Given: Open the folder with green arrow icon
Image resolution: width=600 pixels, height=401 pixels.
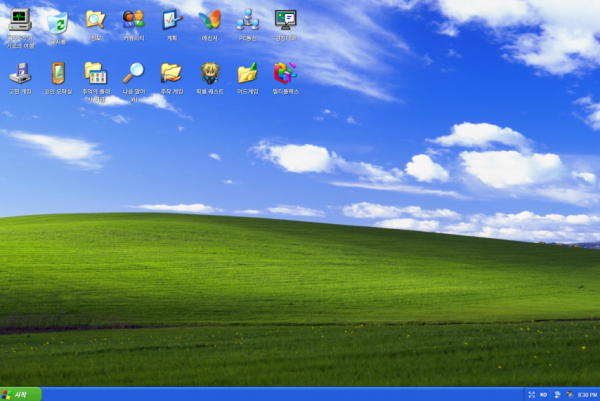Looking at the screenshot, I should (248, 73).
